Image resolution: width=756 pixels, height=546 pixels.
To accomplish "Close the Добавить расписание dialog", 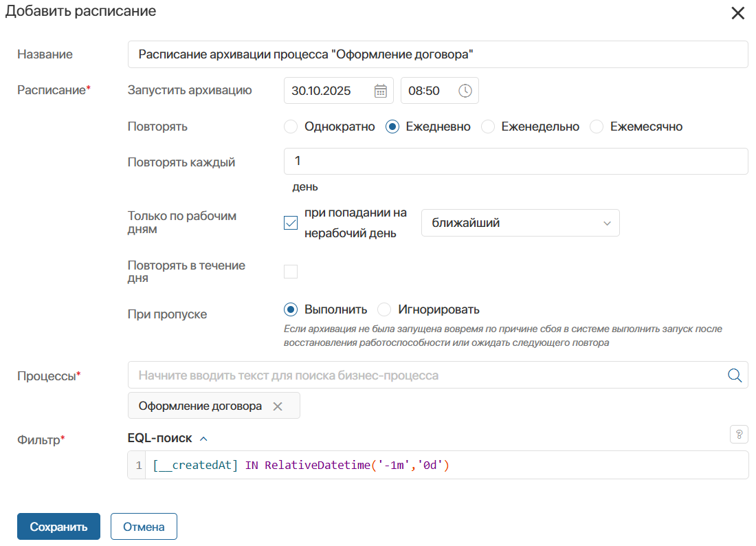I will 737,13.
